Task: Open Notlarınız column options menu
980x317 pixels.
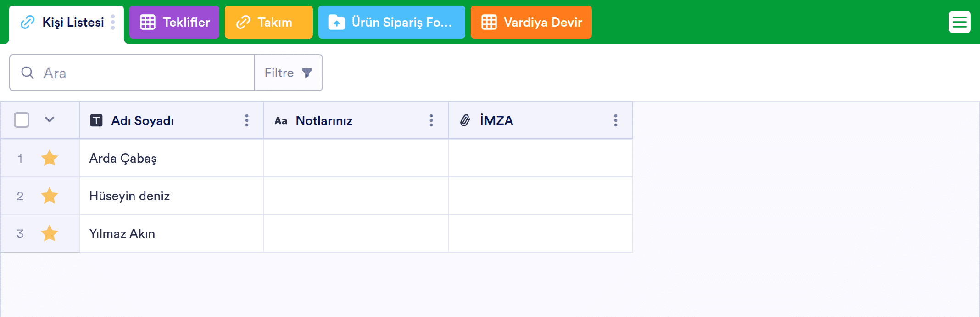Action: [x=431, y=120]
